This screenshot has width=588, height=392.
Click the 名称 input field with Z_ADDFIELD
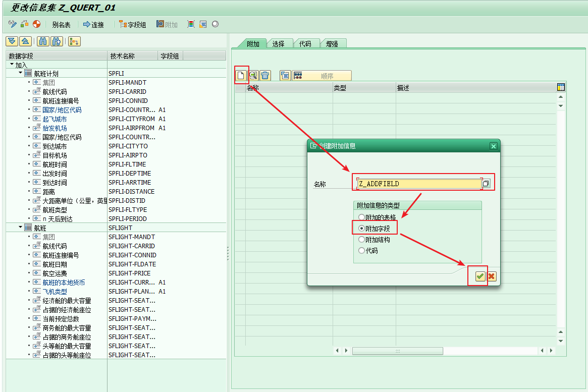[x=419, y=184]
